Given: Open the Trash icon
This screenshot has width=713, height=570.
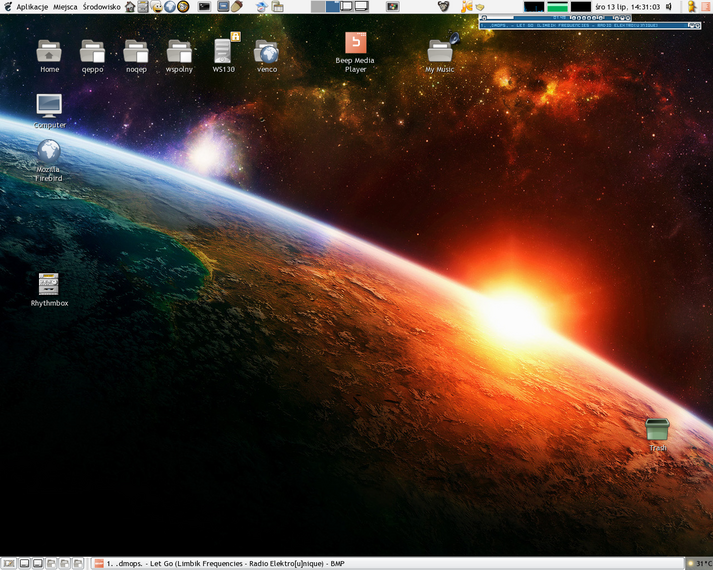Looking at the screenshot, I should coord(658,435).
